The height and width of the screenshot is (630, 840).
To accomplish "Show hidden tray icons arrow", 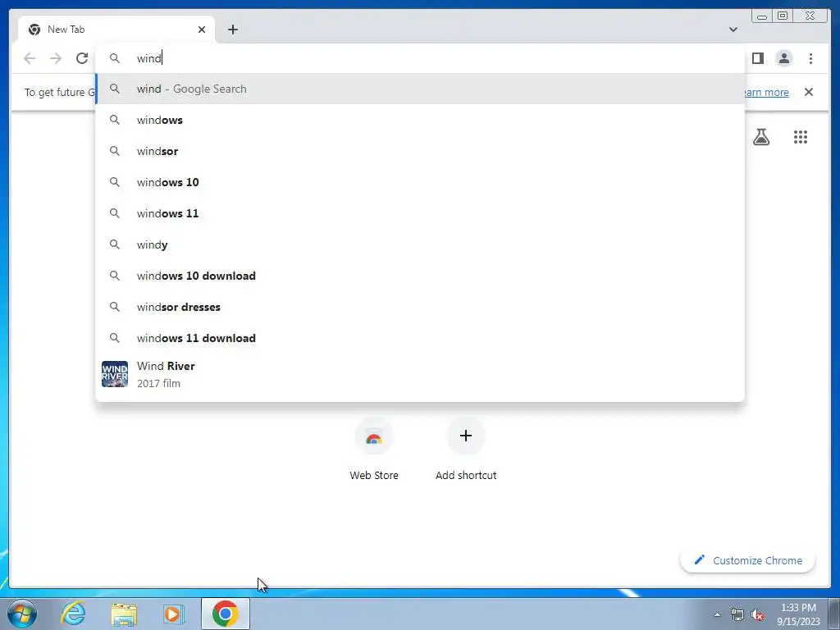I will 717,614.
